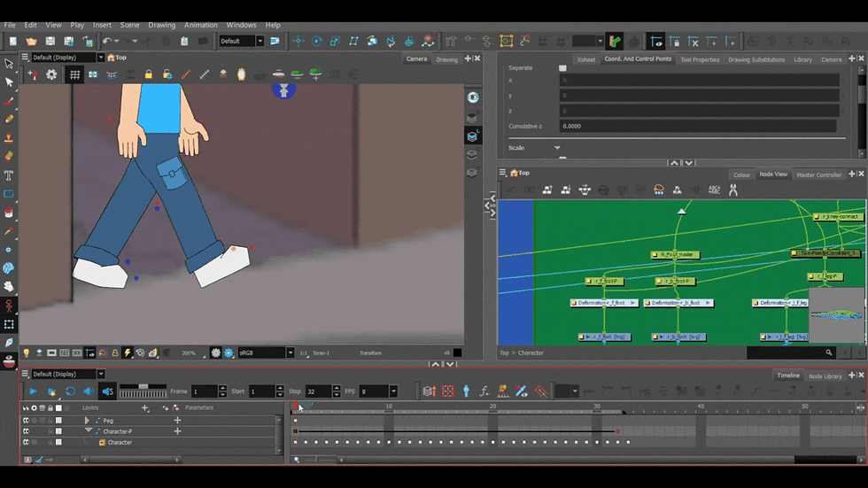This screenshot has height=488, width=868.
Task: Toggle the grid icon in Camera view toolbar
Action: (74, 74)
